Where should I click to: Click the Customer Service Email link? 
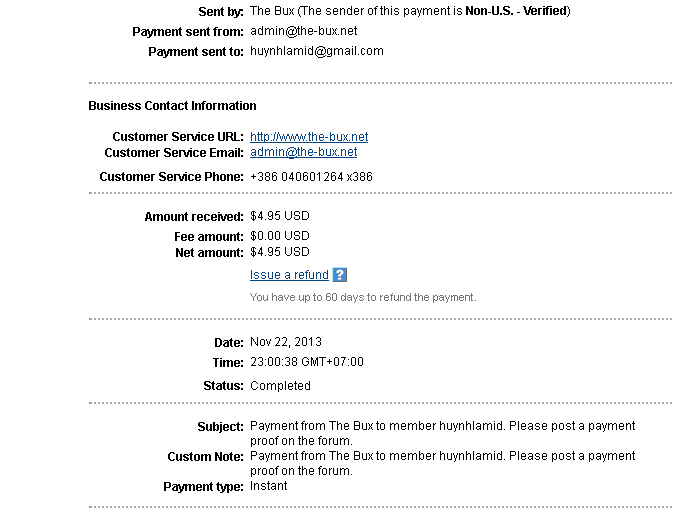tap(303, 153)
